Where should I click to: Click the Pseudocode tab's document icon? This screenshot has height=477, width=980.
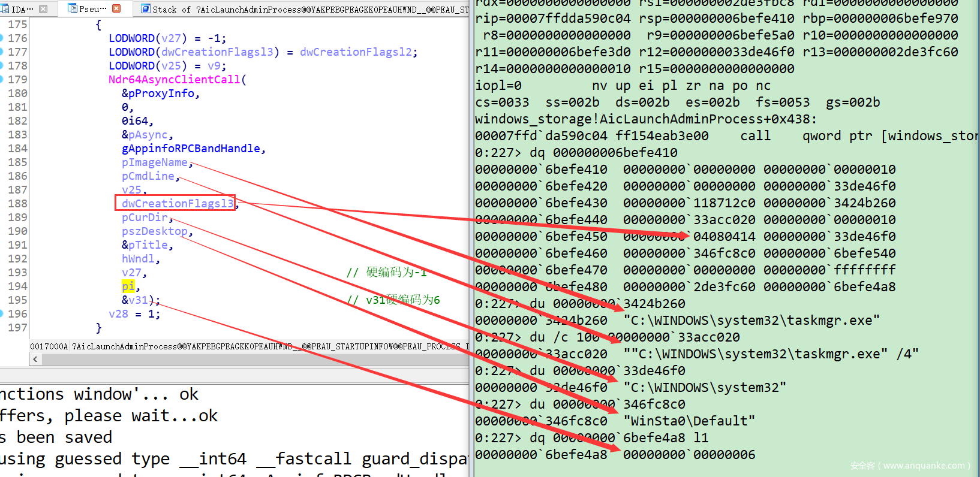[72, 8]
